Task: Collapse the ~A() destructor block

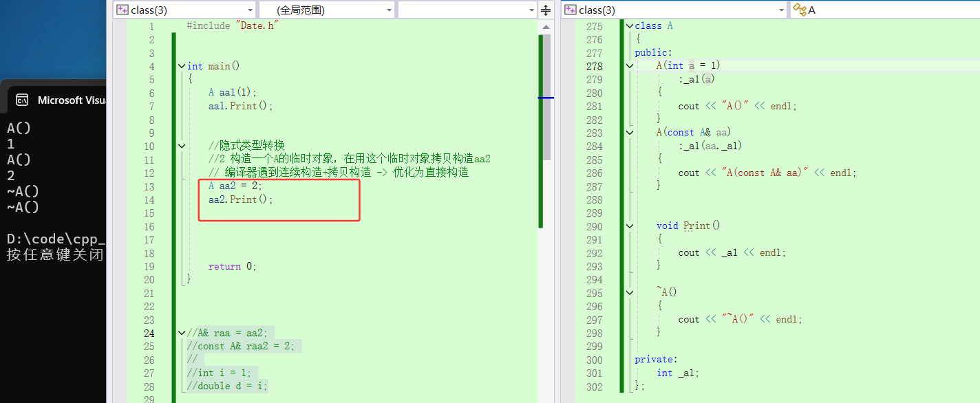Action: [629, 292]
